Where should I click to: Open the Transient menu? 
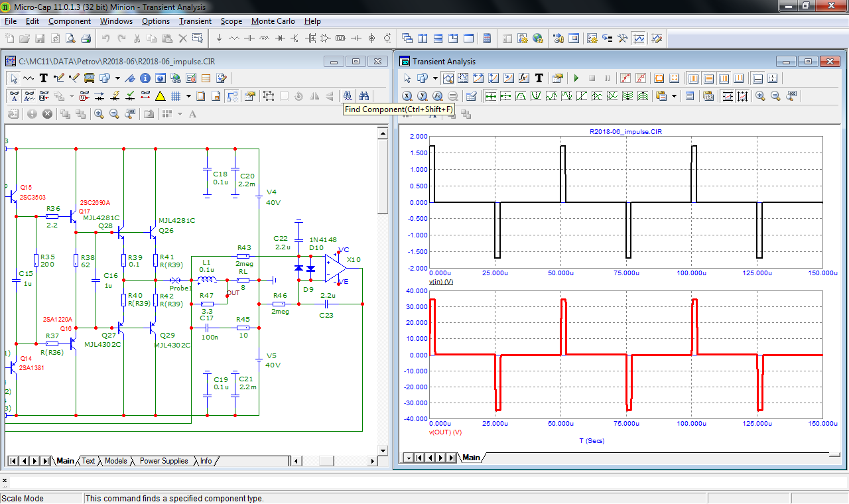pyautogui.click(x=195, y=21)
